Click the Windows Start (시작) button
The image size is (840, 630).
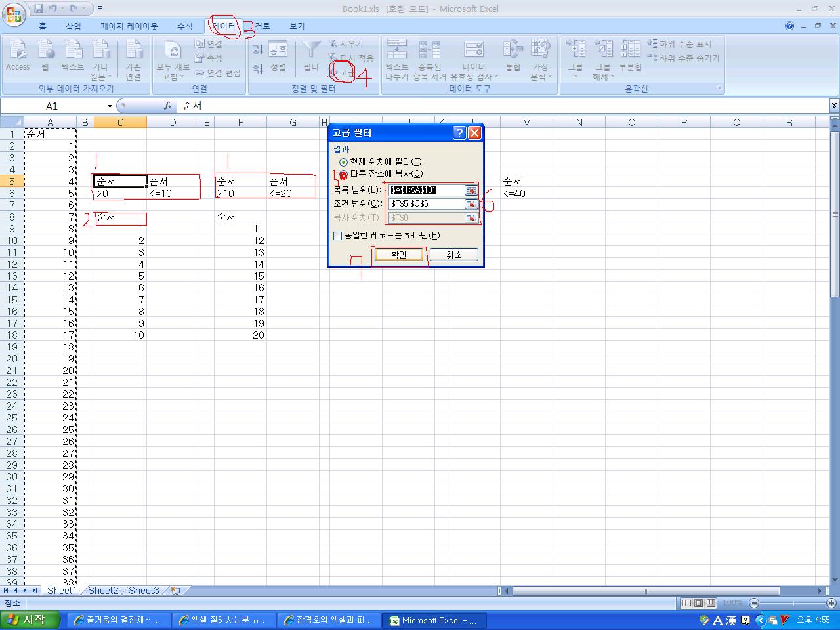[31, 619]
